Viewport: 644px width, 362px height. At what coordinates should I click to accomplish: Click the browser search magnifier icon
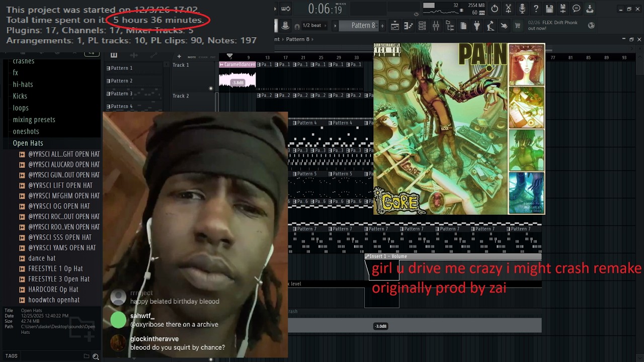click(x=96, y=356)
